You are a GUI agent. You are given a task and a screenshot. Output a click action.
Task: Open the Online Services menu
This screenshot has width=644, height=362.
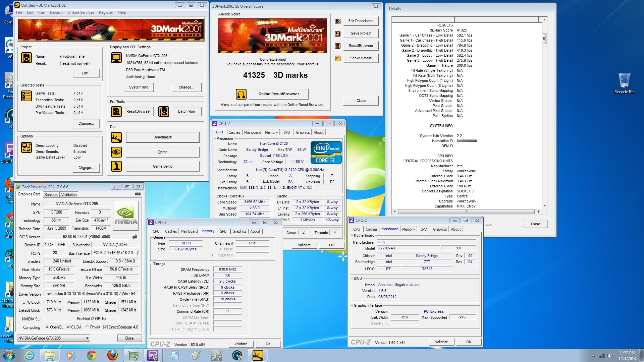coord(80,12)
